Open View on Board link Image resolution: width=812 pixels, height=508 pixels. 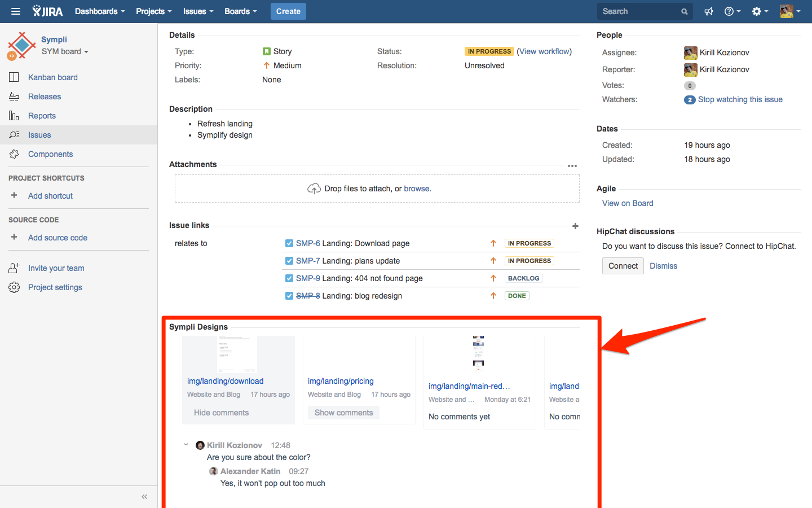[628, 203]
